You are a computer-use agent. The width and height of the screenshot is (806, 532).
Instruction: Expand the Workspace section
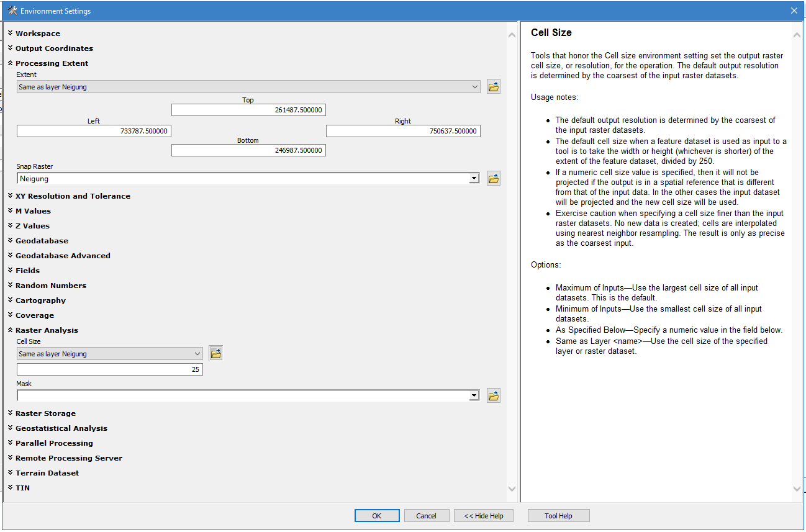point(37,34)
